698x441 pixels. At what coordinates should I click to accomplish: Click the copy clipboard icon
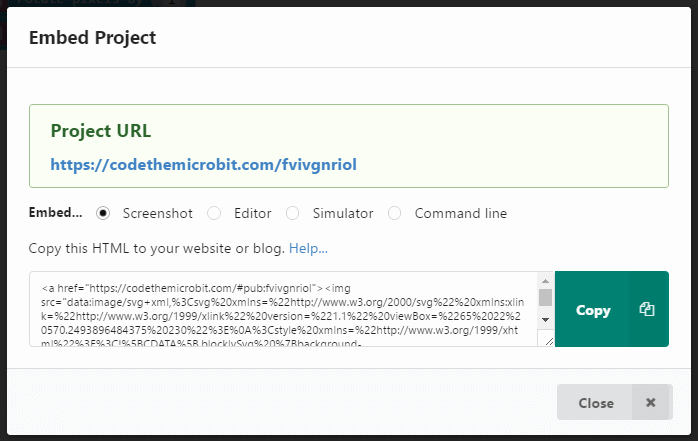coord(646,310)
